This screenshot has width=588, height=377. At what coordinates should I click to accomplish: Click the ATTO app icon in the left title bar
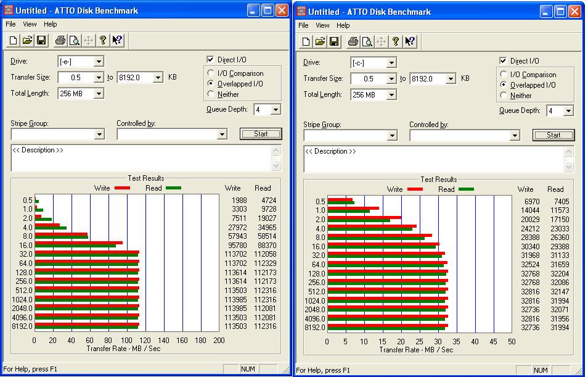[8, 10]
